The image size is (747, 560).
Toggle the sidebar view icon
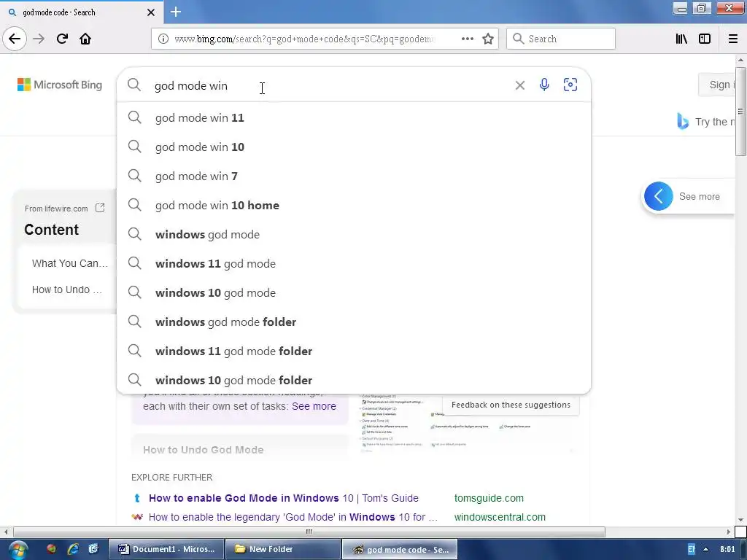tap(705, 39)
